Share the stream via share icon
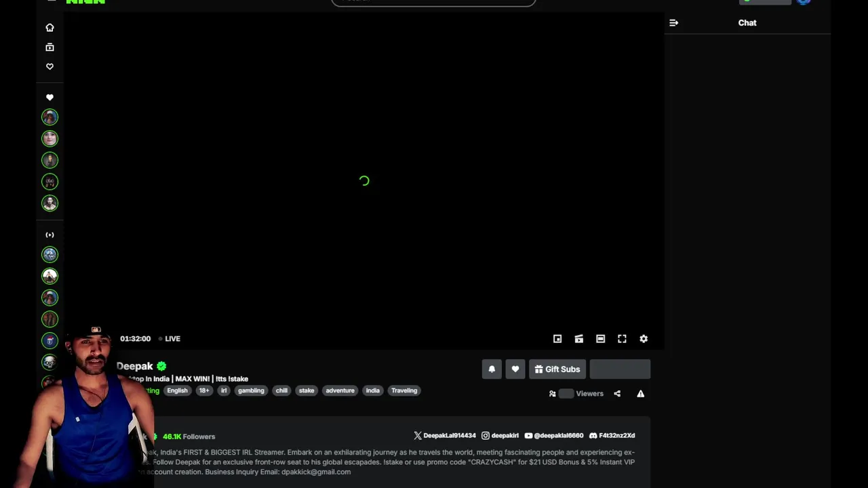The width and height of the screenshot is (868, 488). coord(617,394)
